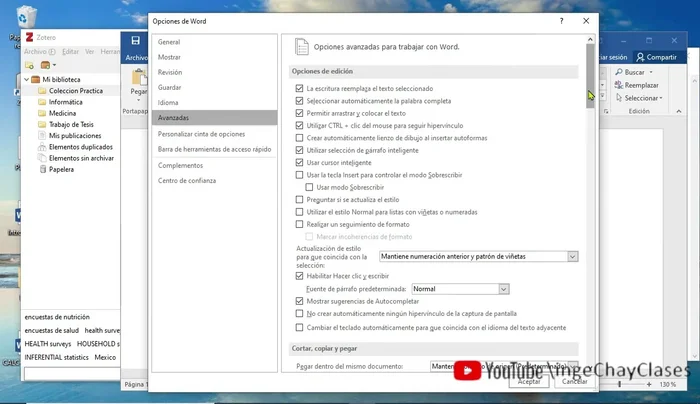Click the Word save icon
This screenshot has height=404, width=700.
pyautogui.click(x=135, y=40)
